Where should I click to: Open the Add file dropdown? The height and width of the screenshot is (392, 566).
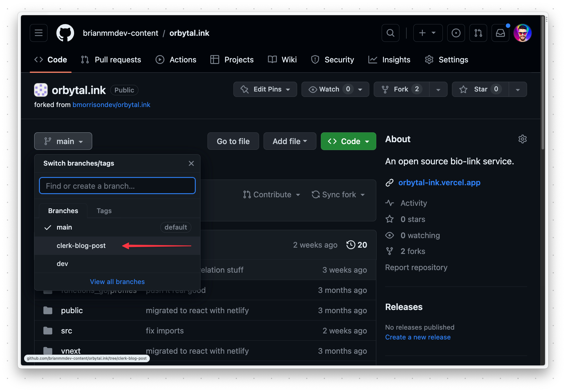(289, 141)
